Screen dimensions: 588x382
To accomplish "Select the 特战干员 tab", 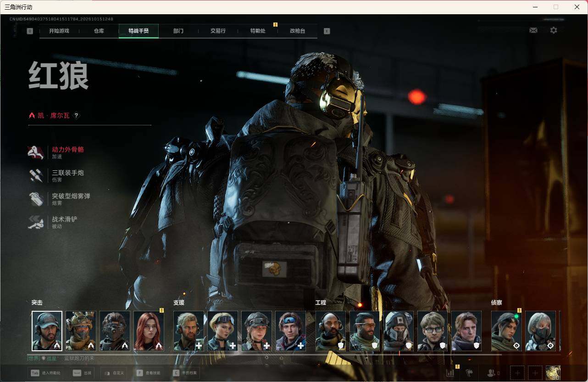I will 139,31.
